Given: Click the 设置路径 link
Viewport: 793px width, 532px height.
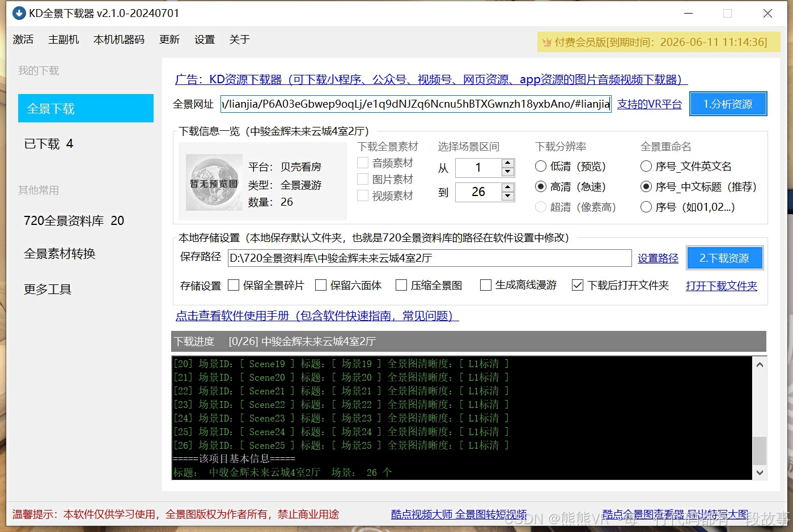Looking at the screenshot, I should coord(658,258).
